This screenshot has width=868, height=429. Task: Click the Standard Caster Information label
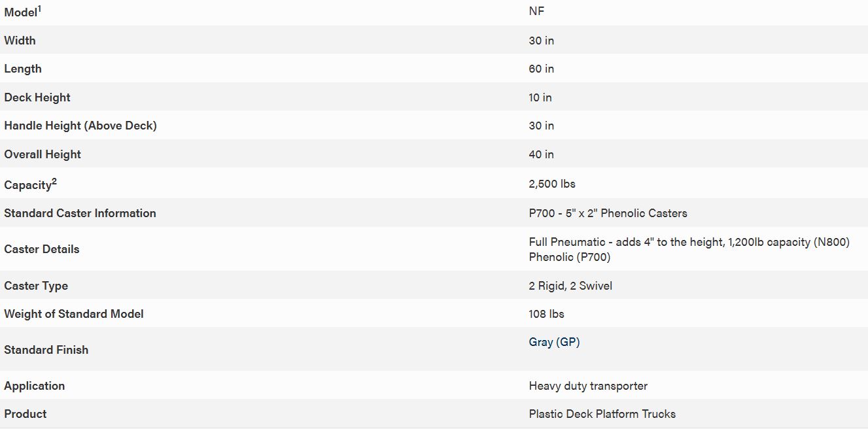80,213
